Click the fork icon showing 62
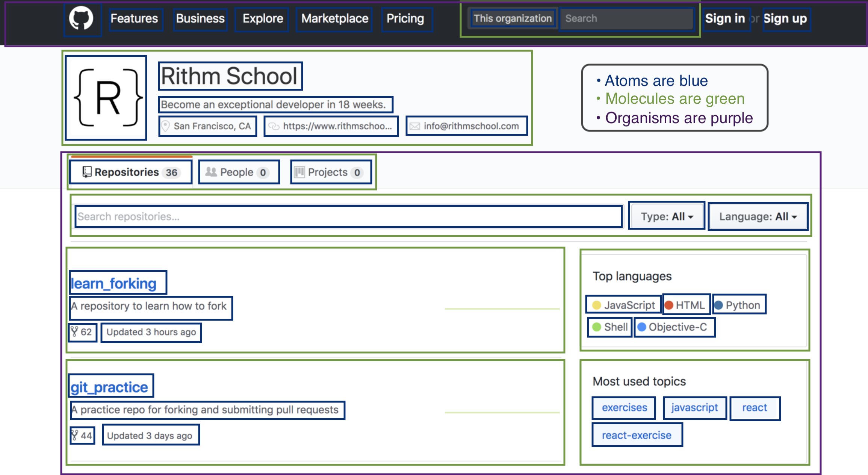This screenshot has height=475, width=868. (x=74, y=331)
